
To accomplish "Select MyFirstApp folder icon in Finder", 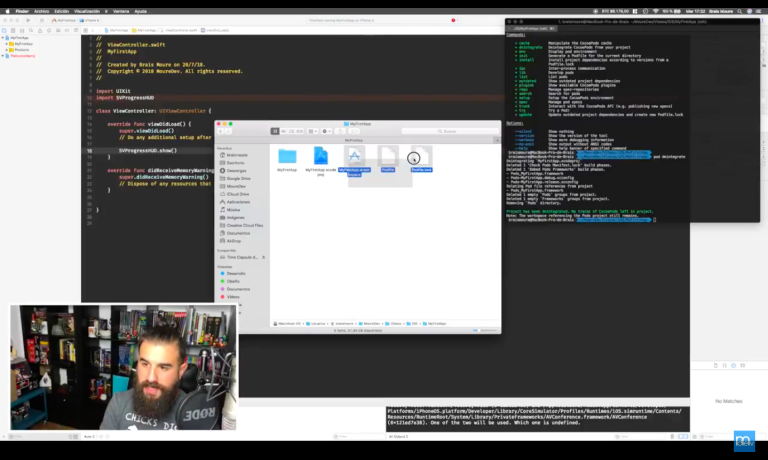I will tap(287, 156).
